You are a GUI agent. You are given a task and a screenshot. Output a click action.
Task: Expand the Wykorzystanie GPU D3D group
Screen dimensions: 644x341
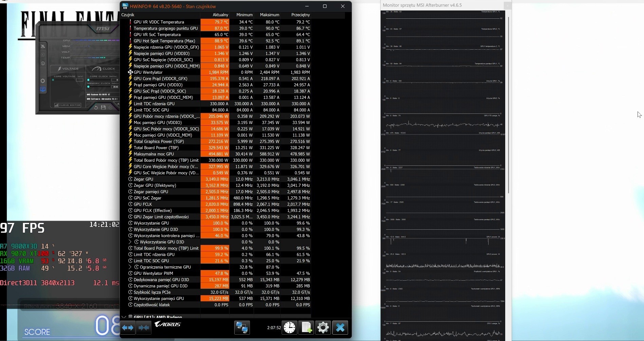pos(130,242)
